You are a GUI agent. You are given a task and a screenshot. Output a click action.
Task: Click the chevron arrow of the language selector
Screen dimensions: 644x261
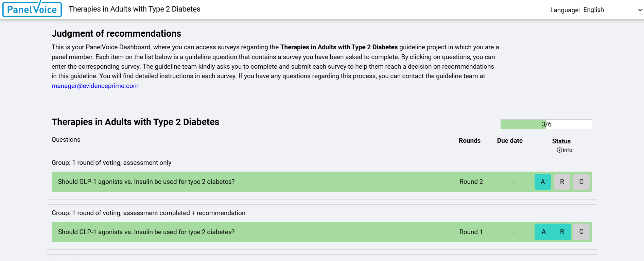640,10
